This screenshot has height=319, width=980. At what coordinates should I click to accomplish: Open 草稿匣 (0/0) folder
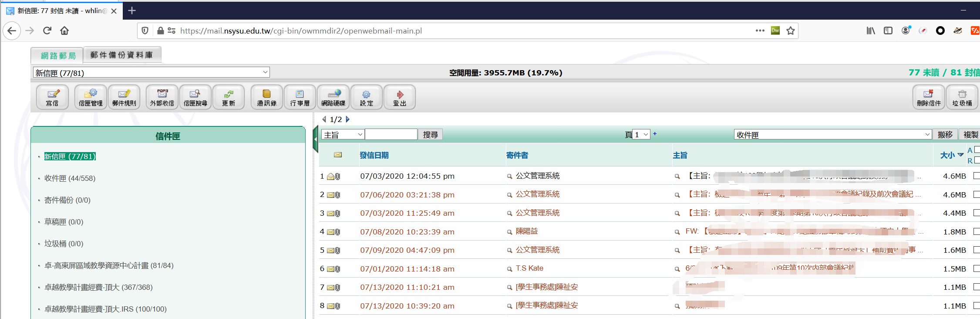(64, 222)
